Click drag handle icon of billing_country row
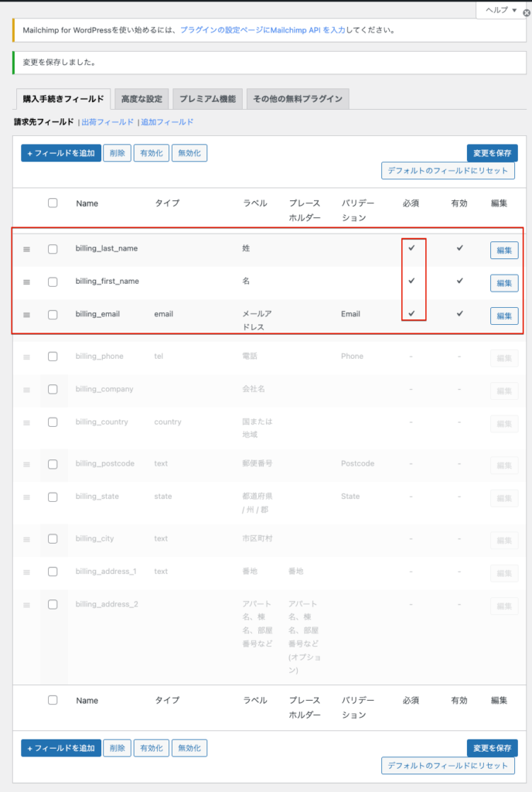The height and width of the screenshot is (792, 532). [x=26, y=423]
